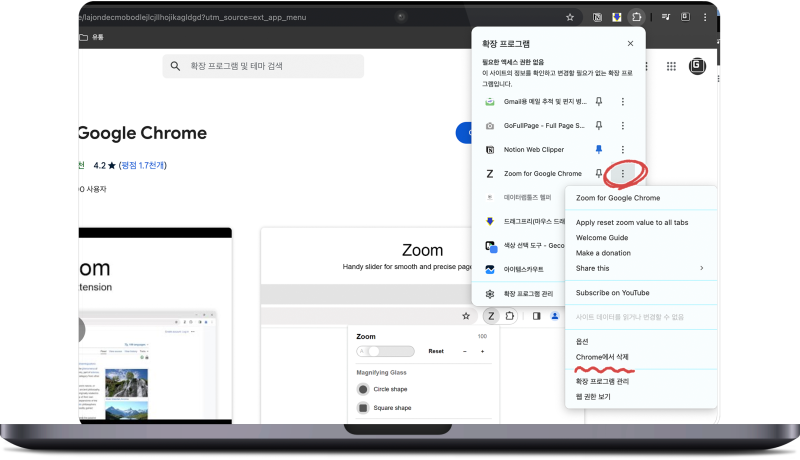Select Circle shape option in preview

[x=390, y=389]
